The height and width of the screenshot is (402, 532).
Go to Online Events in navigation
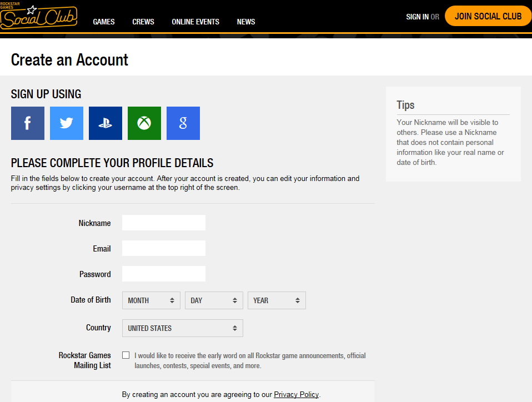(195, 22)
